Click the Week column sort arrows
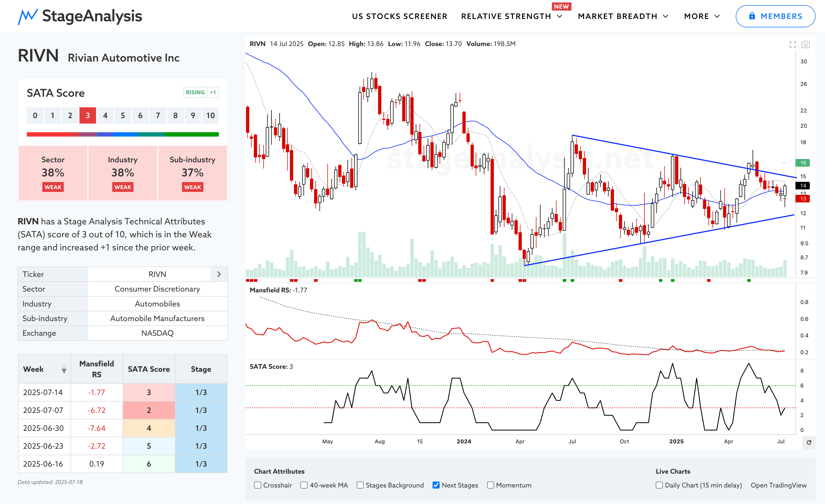825x504 pixels. coord(64,369)
